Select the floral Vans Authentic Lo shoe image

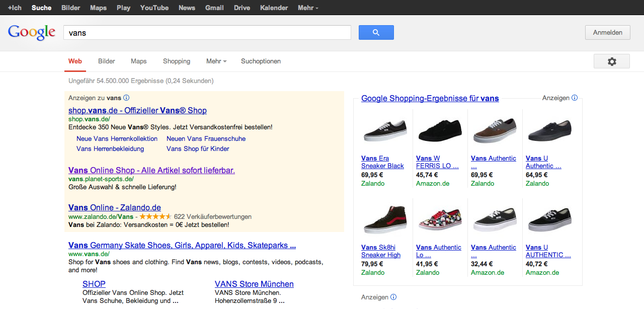440,220
